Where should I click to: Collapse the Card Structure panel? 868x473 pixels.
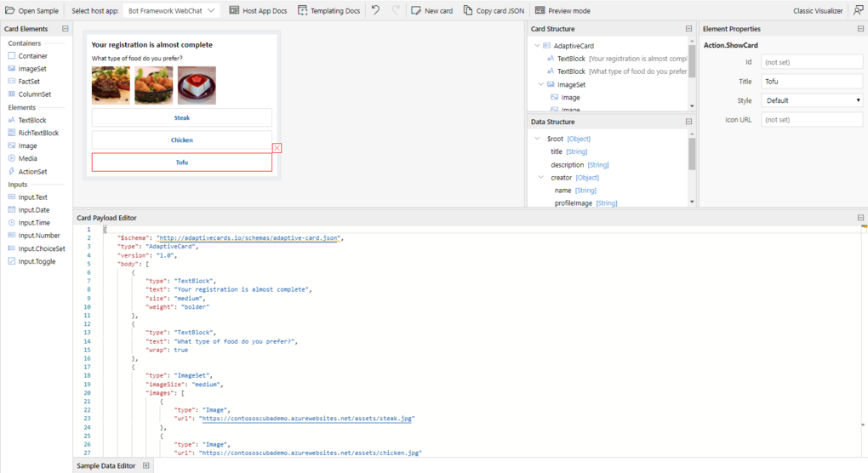(688, 29)
